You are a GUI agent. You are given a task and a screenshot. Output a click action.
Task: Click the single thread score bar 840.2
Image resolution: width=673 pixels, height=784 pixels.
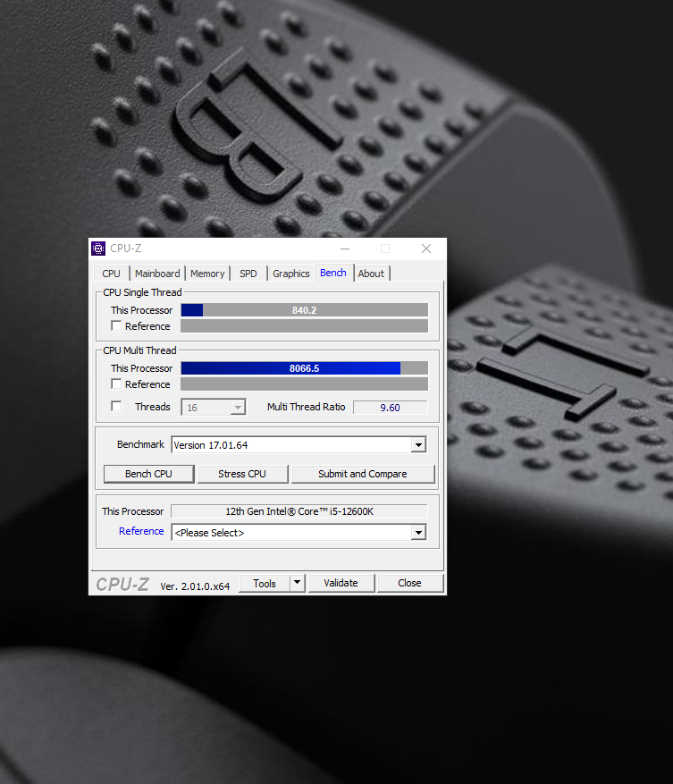(305, 310)
